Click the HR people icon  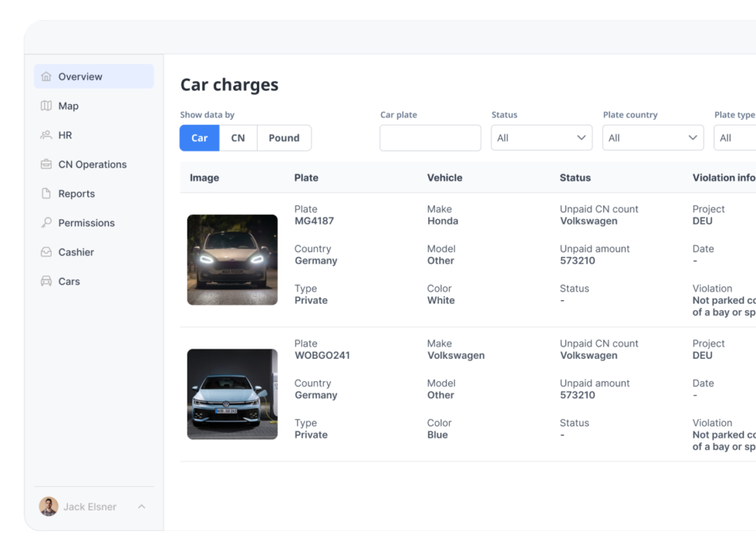[x=47, y=135]
